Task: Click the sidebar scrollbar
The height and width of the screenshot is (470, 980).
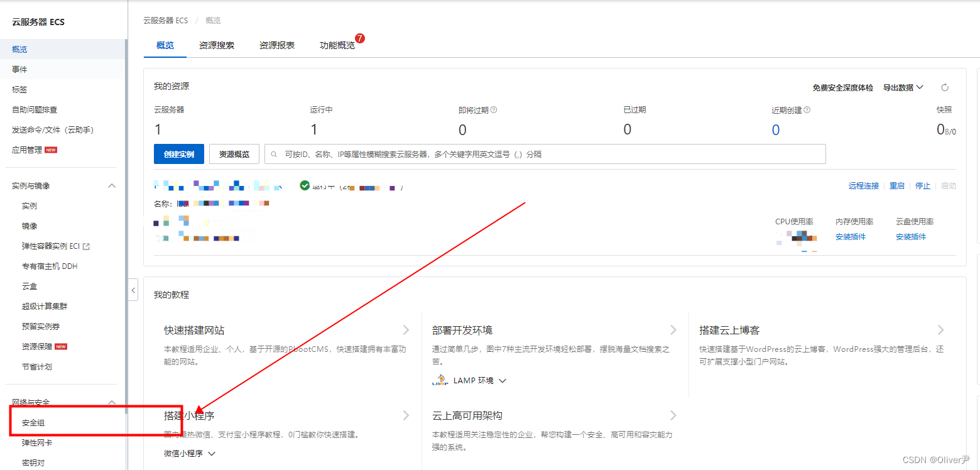Action: (126, 226)
